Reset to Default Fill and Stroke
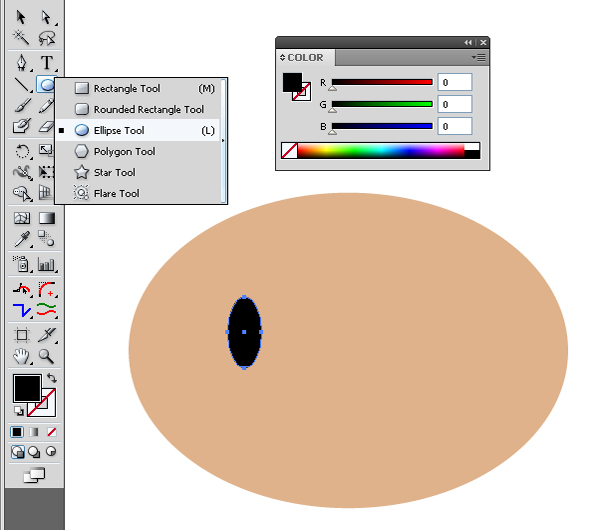600x530 pixels. pyautogui.click(x=19, y=411)
